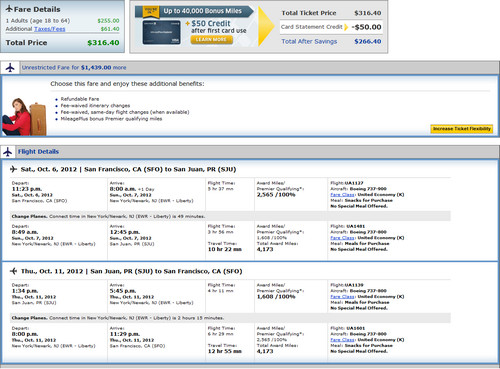Click the Refundable Fare bullet
The height and width of the screenshot is (369, 500).
click(x=80, y=99)
